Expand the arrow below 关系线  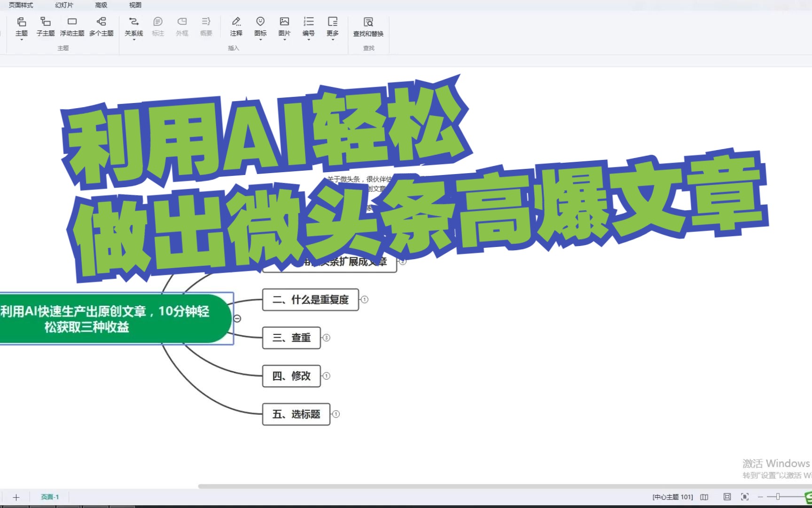coord(134,40)
